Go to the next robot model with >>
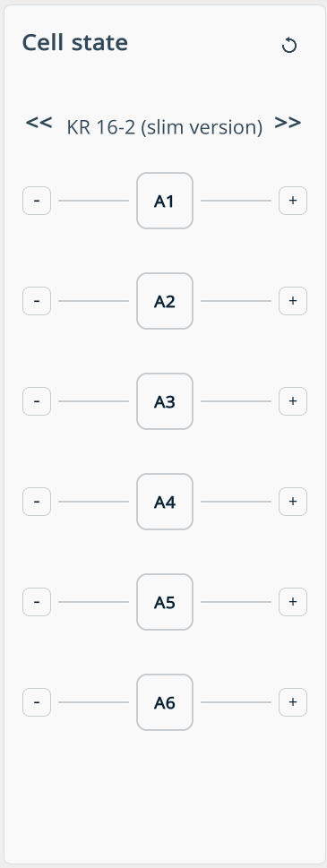327x868 pixels. pyautogui.click(x=288, y=123)
